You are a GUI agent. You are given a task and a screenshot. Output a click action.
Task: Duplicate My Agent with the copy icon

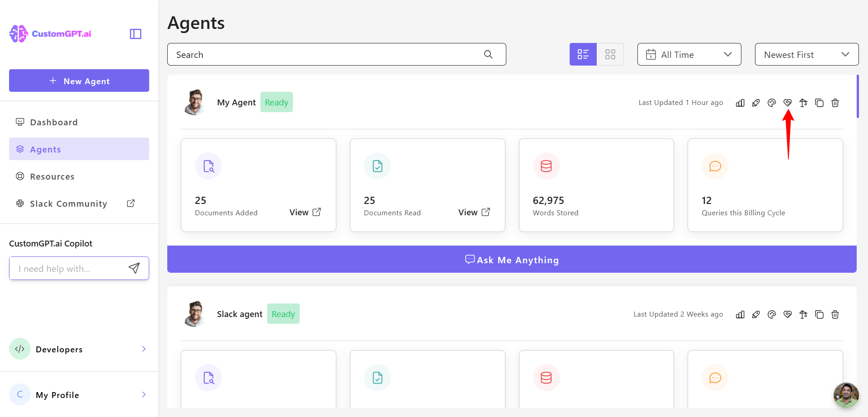pyautogui.click(x=819, y=103)
